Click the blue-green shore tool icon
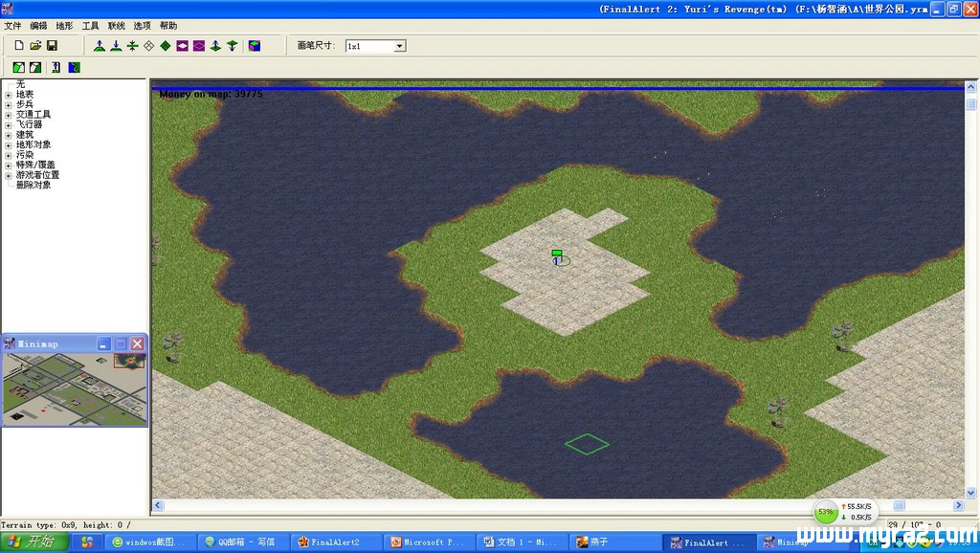This screenshot has height=553, width=980. (75, 68)
